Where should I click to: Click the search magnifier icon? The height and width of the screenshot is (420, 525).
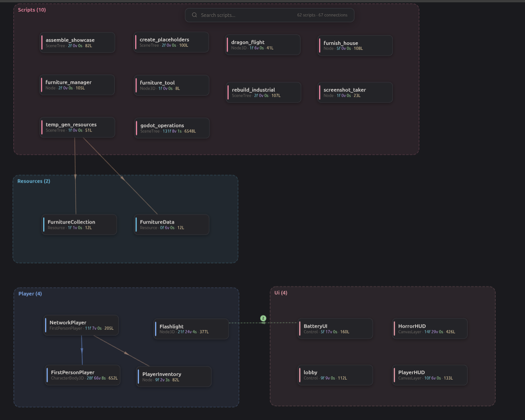click(x=194, y=15)
